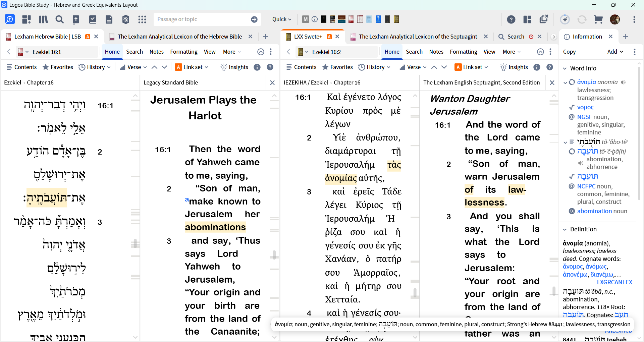Open the Logos home dashboard icon

pos(10,19)
